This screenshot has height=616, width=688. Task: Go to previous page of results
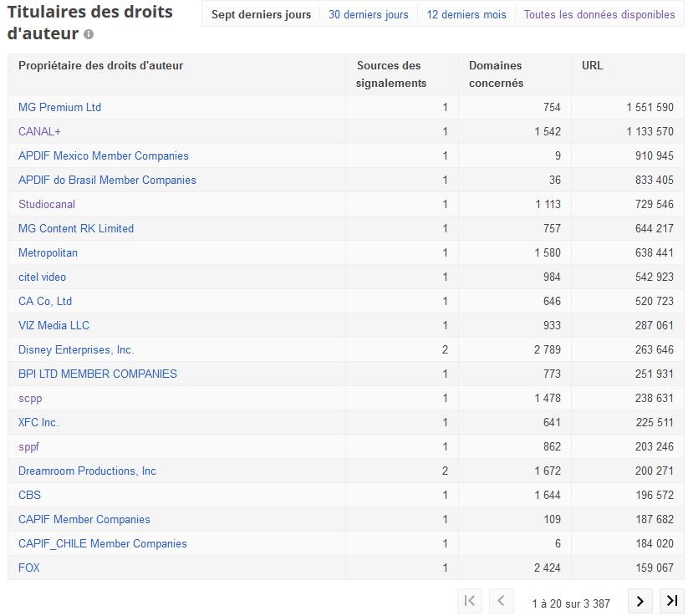[x=501, y=601]
